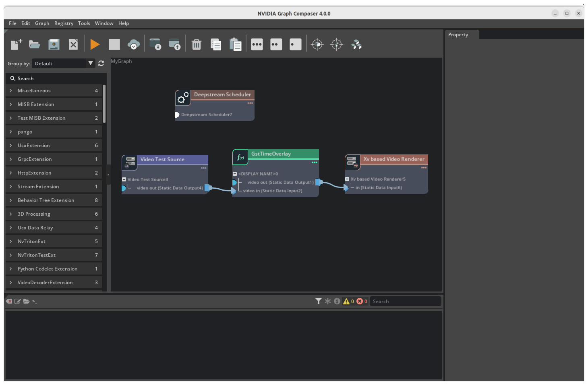Open the Registry menu

point(64,23)
